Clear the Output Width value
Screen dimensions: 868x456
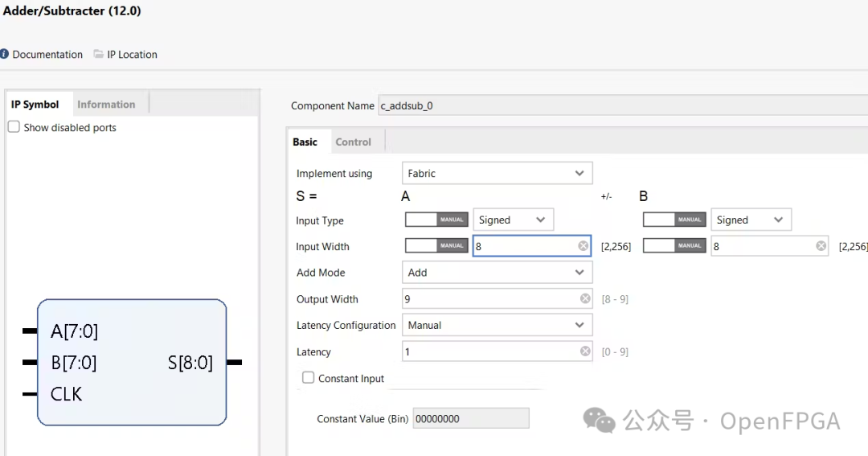coord(585,298)
